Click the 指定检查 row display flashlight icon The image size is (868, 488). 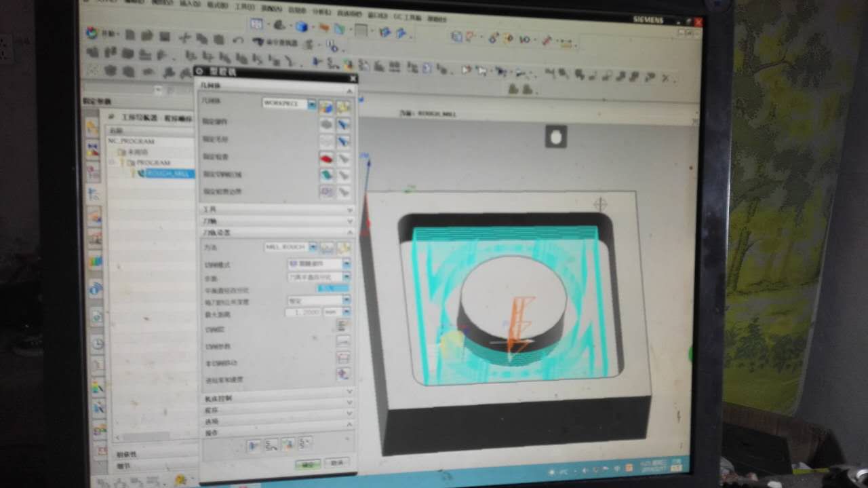point(344,159)
